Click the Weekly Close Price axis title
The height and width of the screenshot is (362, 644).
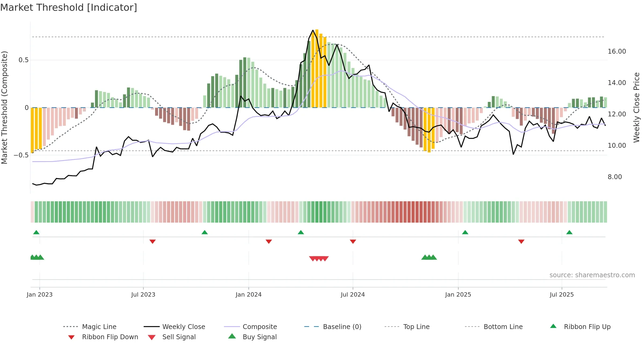637,108
